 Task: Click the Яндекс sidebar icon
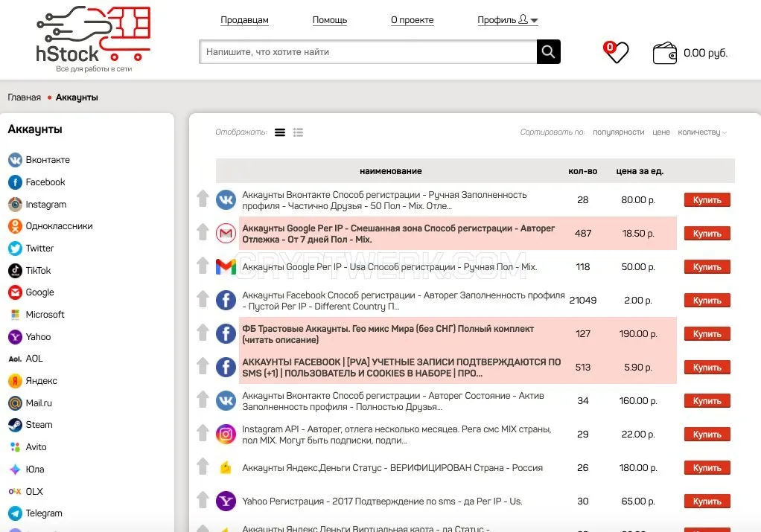15,381
